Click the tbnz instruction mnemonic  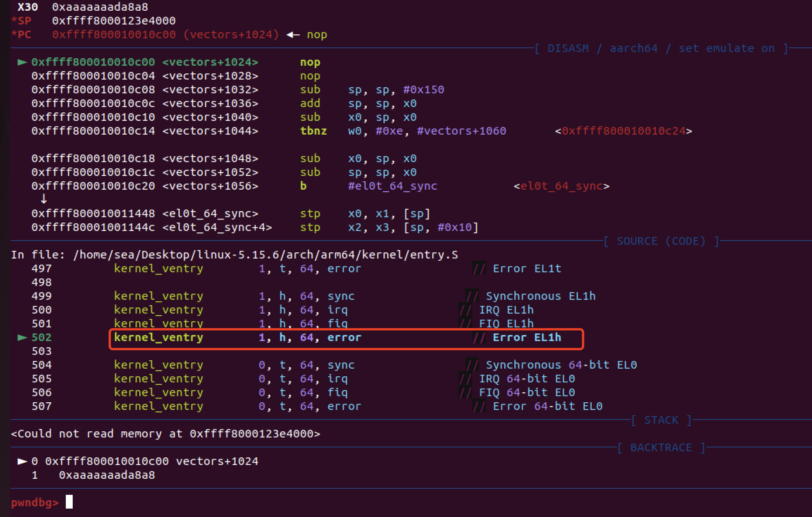(x=313, y=131)
